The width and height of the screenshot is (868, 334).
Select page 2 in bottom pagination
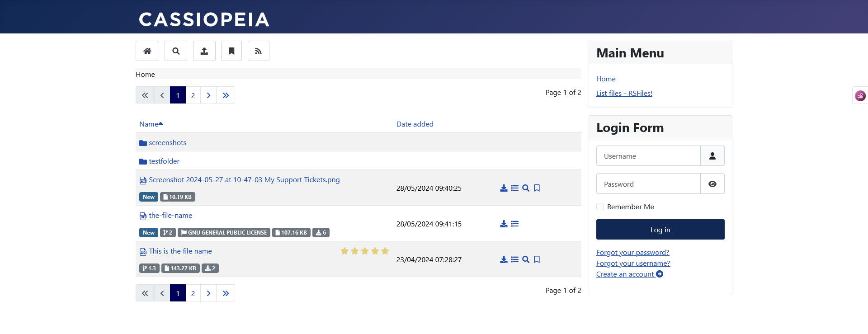[x=193, y=293]
